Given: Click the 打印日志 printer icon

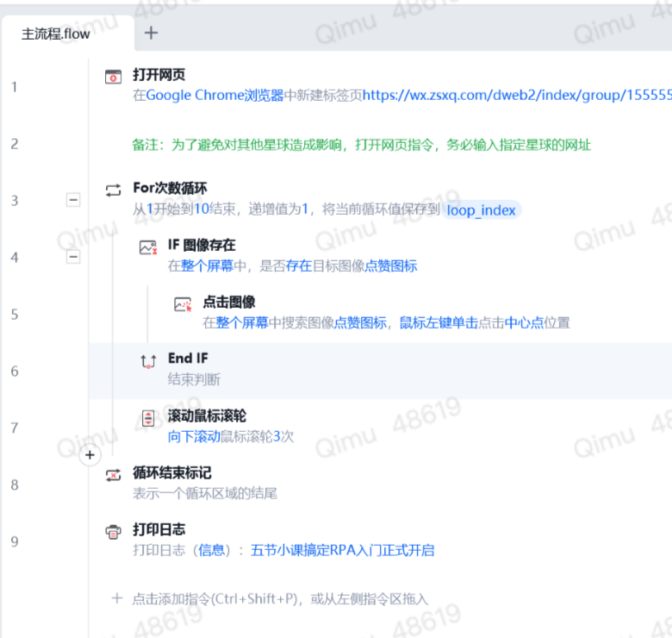Looking at the screenshot, I should (x=113, y=532).
